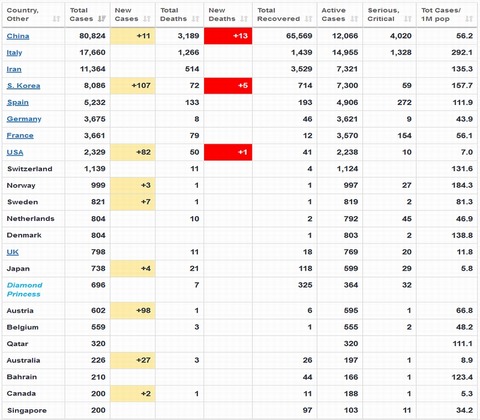Sort by Total Deaths arrow icon
Screen dimensions: 480x420
coord(195,19)
